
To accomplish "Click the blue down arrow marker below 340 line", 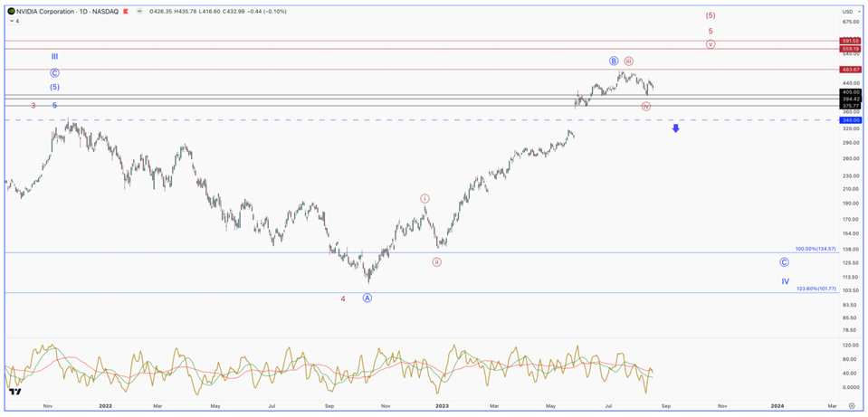I will point(676,128).
